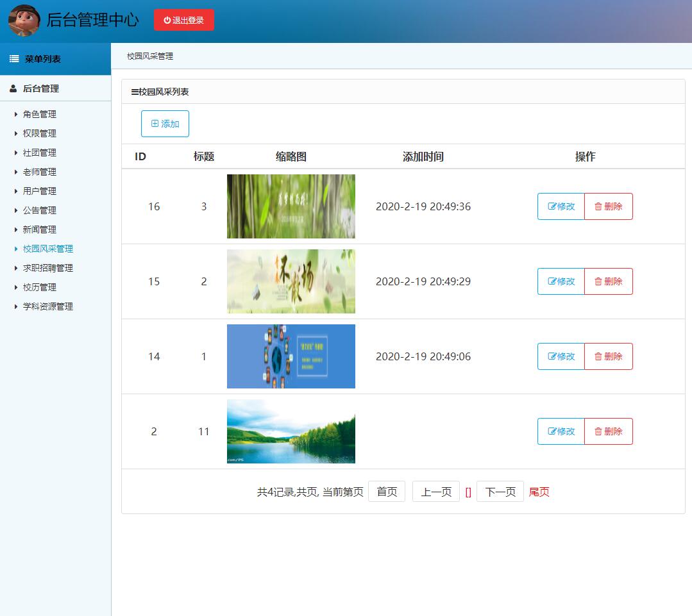Click 下一页 to go forward

(500, 491)
